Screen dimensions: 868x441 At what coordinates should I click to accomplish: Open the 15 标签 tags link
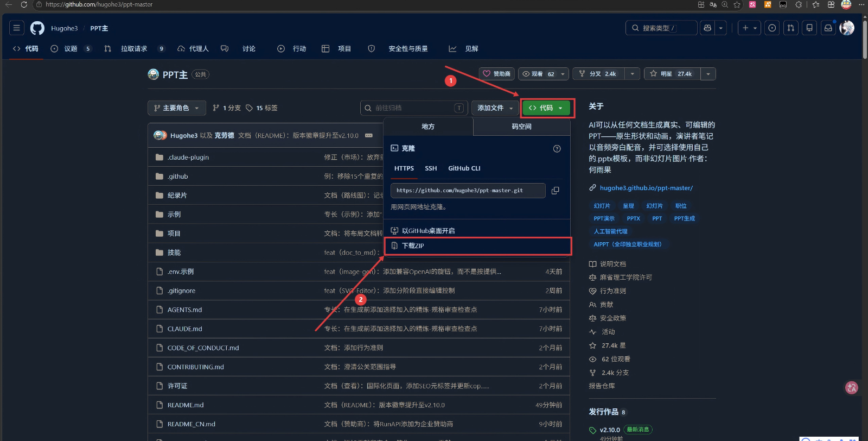[262, 108]
